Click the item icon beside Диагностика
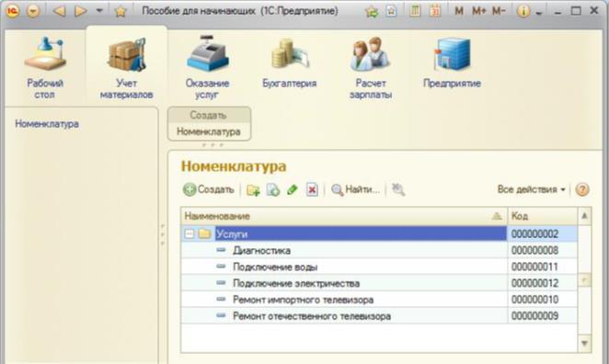 pos(221,250)
